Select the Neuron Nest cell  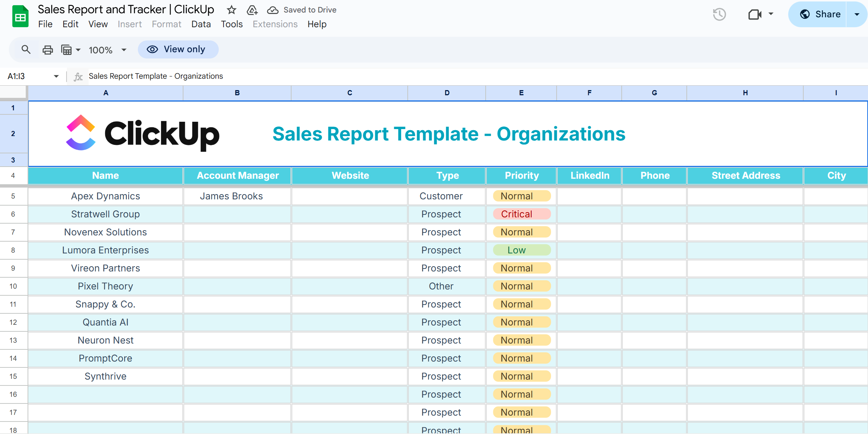click(106, 340)
